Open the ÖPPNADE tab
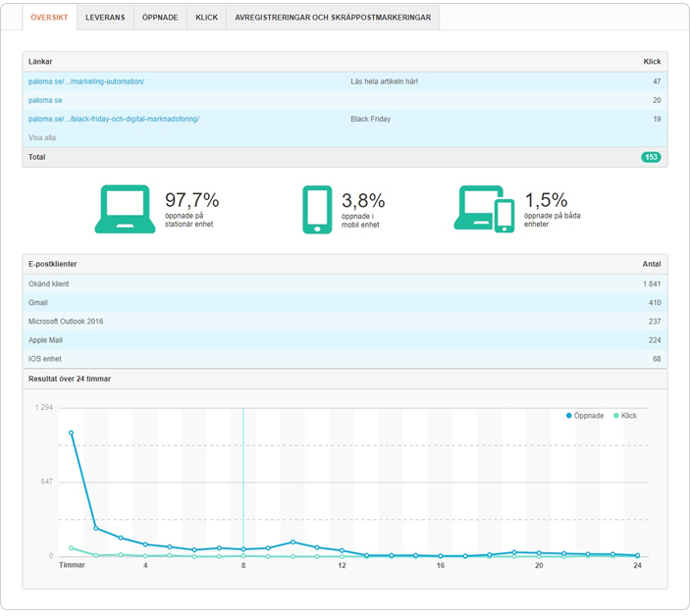 pos(160,18)
